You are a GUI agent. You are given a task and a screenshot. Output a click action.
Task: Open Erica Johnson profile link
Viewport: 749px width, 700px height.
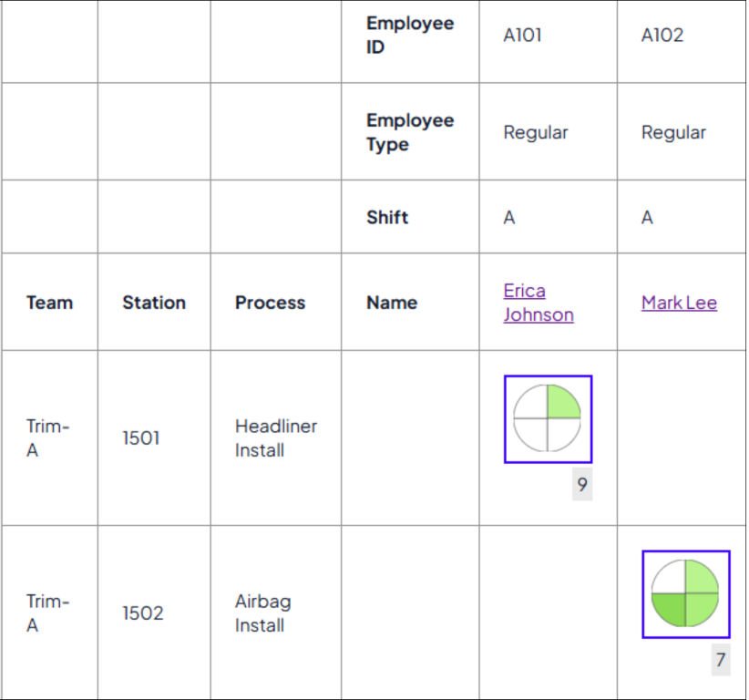coord(539,303)
